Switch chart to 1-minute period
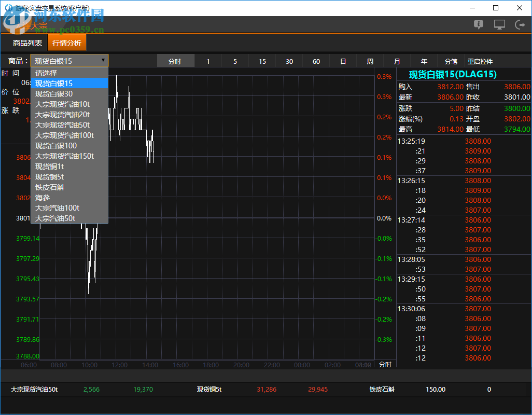 point(208,61)
